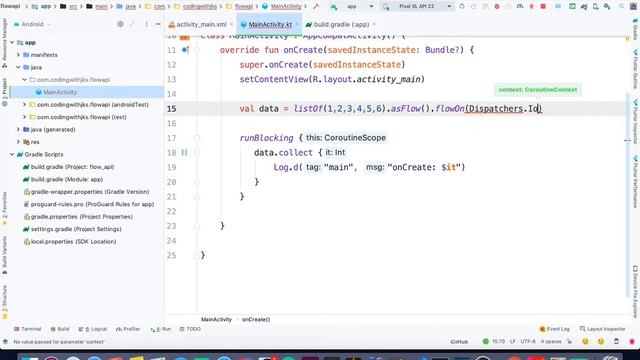Expand the res folder
Viewport: 640px width, 360px height.
[18, 142]
